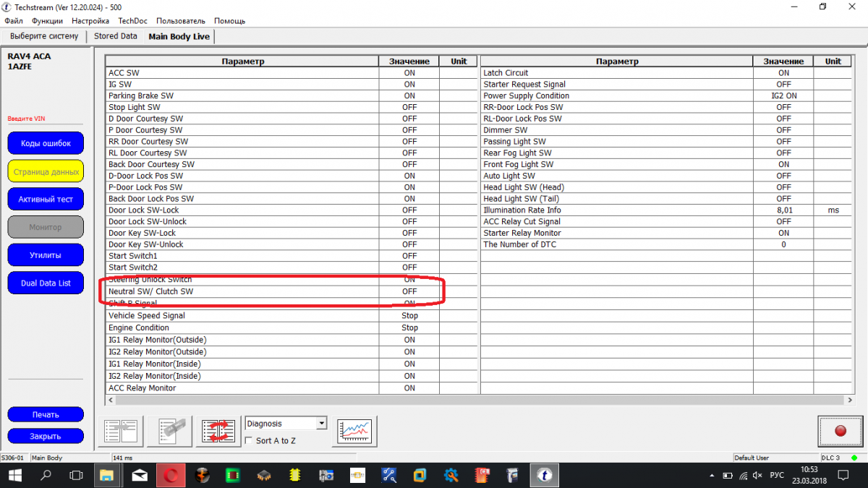Click the red circle taskbar app

172,475
